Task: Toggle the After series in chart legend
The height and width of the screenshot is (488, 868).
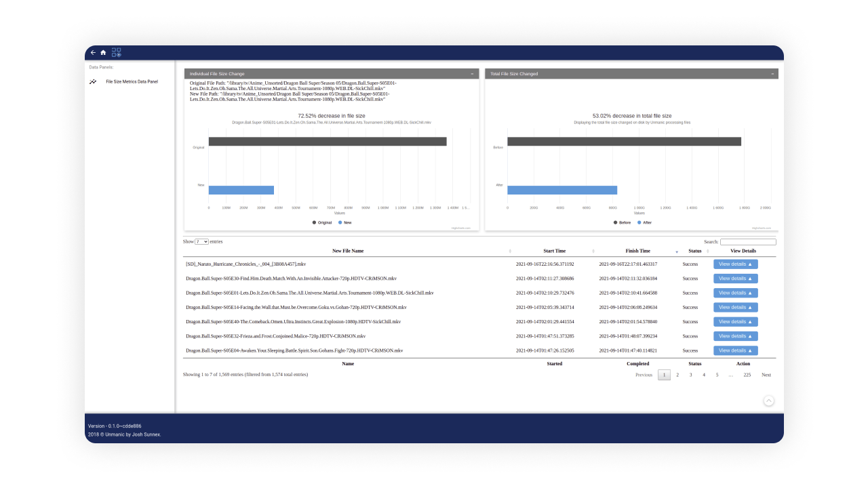Action: pos(644,222)
